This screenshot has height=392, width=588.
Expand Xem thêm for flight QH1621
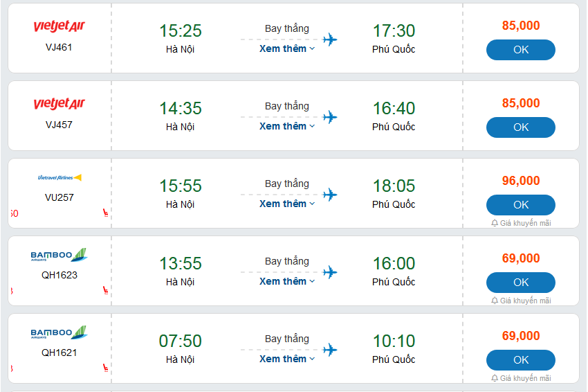tap(287, 359)
